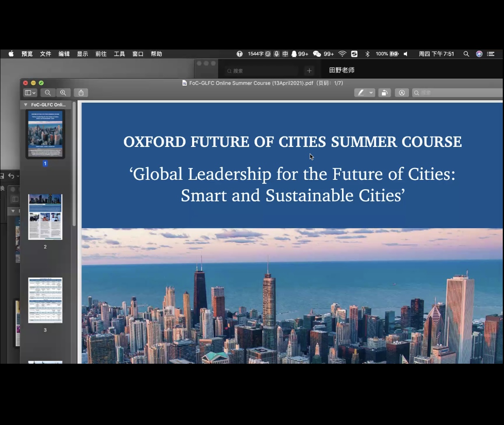This screenshot has width=504, height=425.
Task: Click the zoom out magnifier button
Action: [48, 93]
